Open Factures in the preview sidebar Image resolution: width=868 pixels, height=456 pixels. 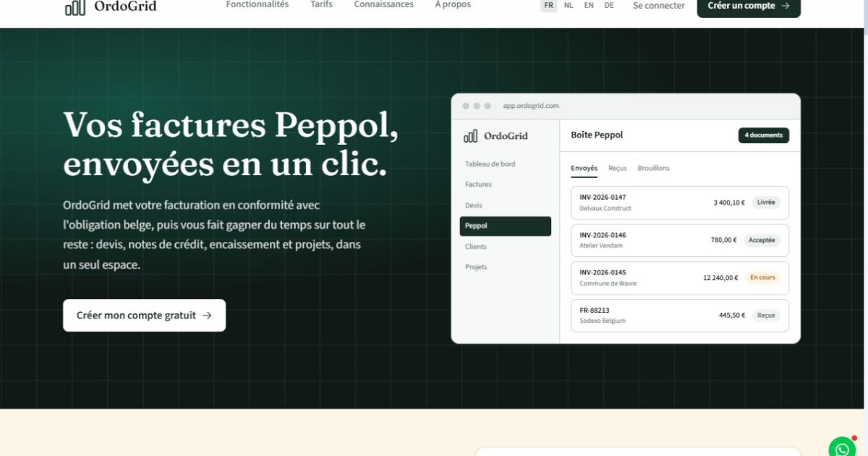[478, 185]
